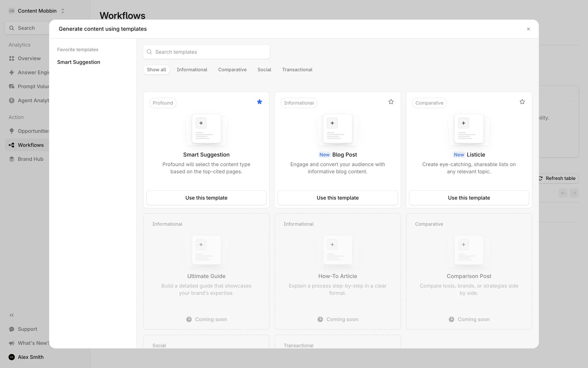Unfavorite the Smart Suggestion template star
Image resolution: width=588 pixels, height=368 pixels.
(x=259, y=102)
